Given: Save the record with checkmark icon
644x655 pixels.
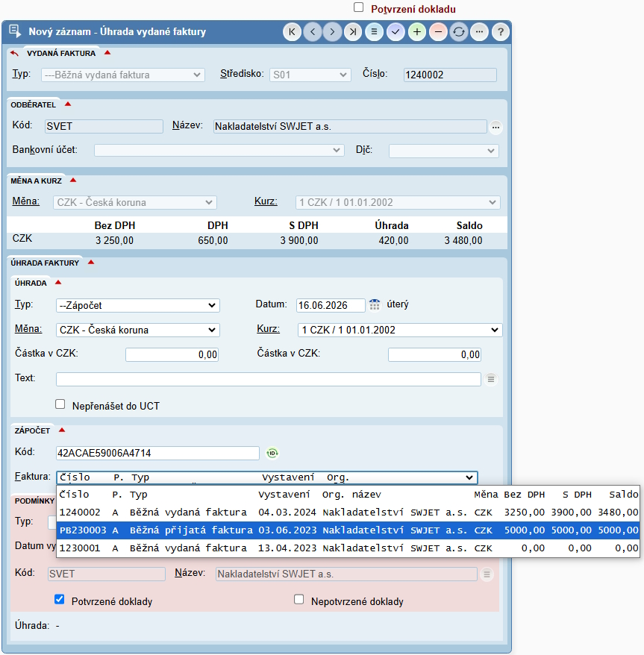Looking at the screenshot, I should (x=396, y=32).
